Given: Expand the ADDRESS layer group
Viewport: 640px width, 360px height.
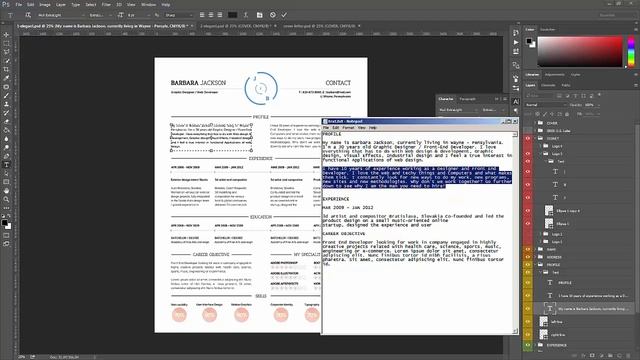Looking at the screenshot, I should click(535, 257).
